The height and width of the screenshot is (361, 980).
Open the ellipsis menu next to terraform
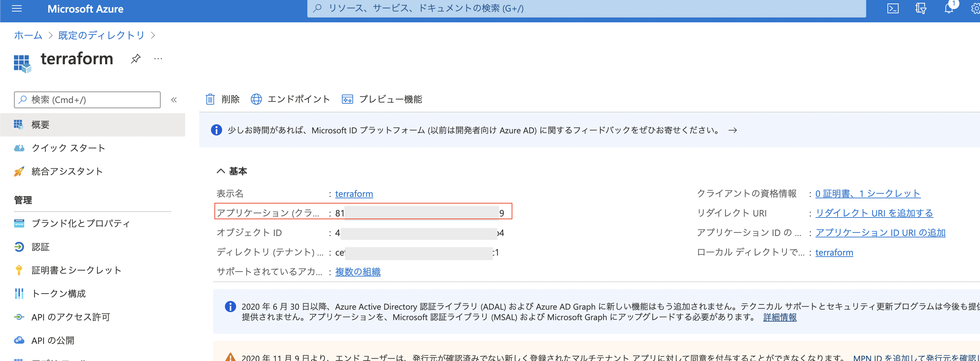point(158,59)
